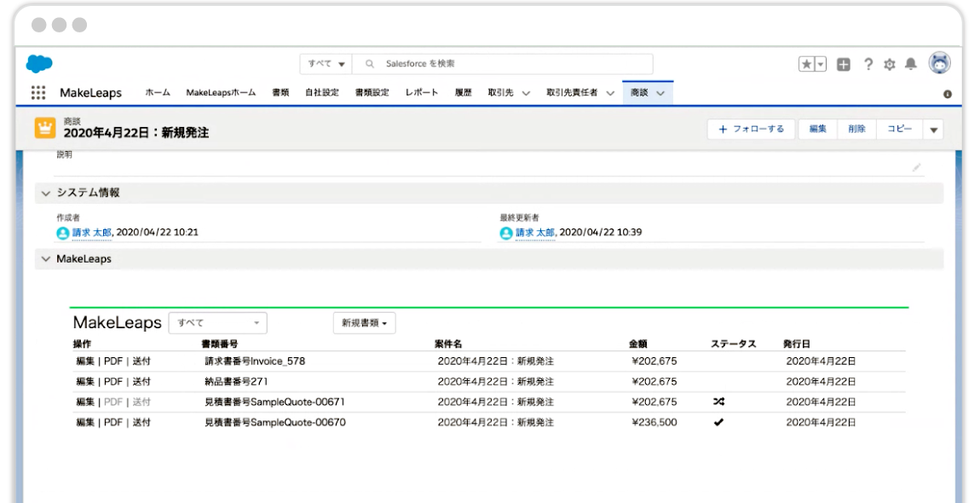Open the すべて filter dropdown in MakeLeaps

218,323
